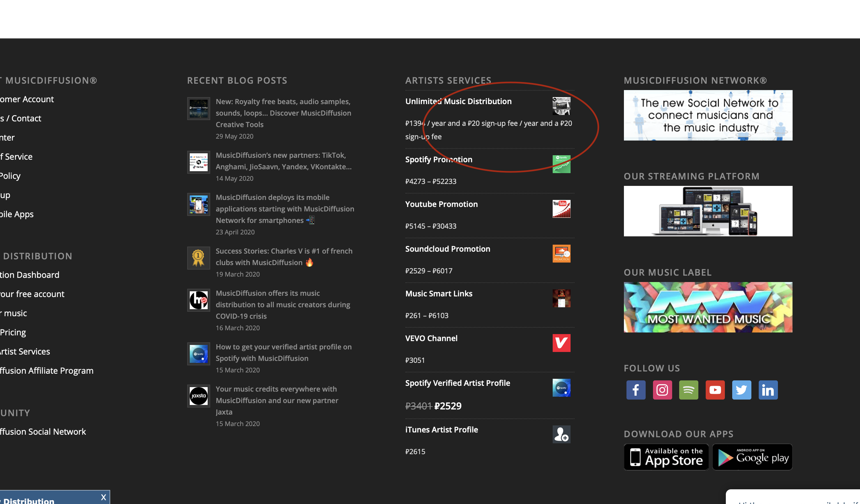The image size is (860, 504).
Task: Click the Facebook follow icon
Action: pos(635,390)
